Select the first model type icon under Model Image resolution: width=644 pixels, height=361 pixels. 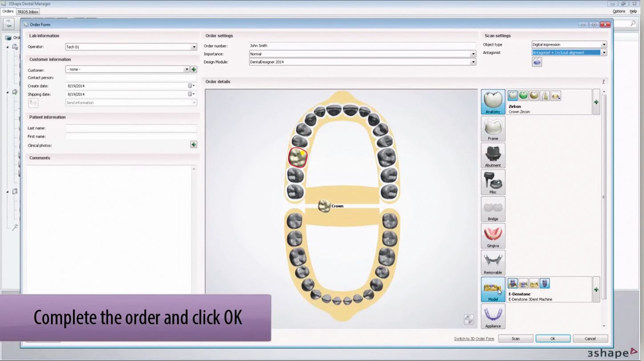pyautogui.click(x=513, y=284)
